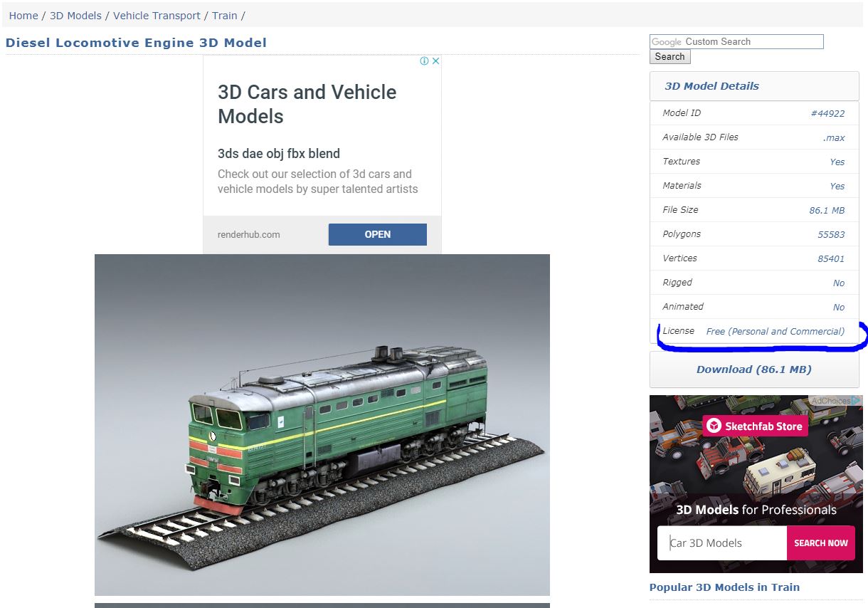Click SEARCH NOW in Sketchfab ad

click(821, 543)
